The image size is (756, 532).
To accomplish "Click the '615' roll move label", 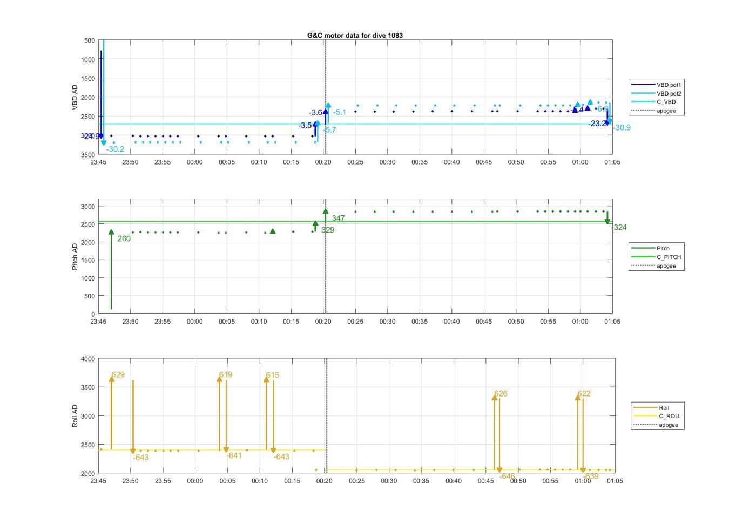I will (x=273, y=375).
